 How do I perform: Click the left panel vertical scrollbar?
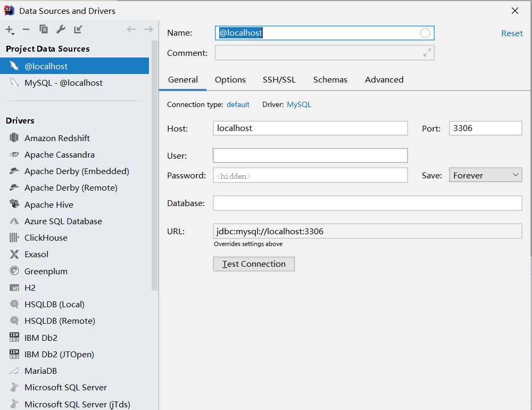[x=155, y=166]
